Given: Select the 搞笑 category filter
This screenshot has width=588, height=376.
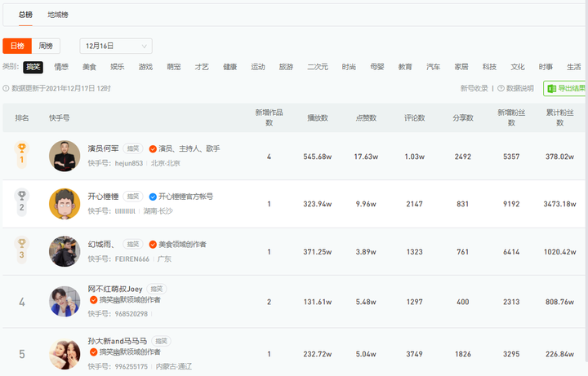Looking at the screenshot, I should click(x=33, y=67).
